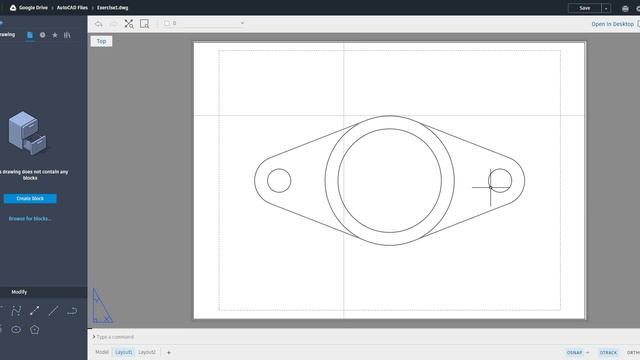Switch to the Layout1 tab
This screenshot has width=640, height=360.
124,352
